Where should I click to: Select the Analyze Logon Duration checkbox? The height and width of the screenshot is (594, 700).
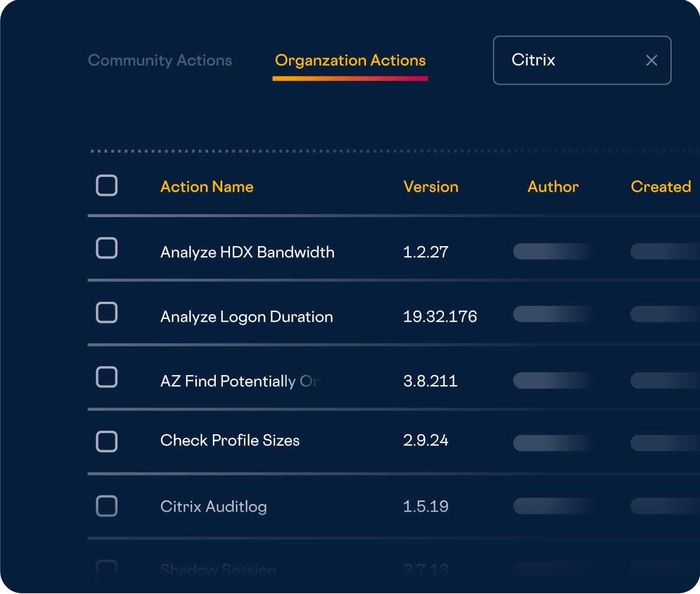[x=106, y=312]
